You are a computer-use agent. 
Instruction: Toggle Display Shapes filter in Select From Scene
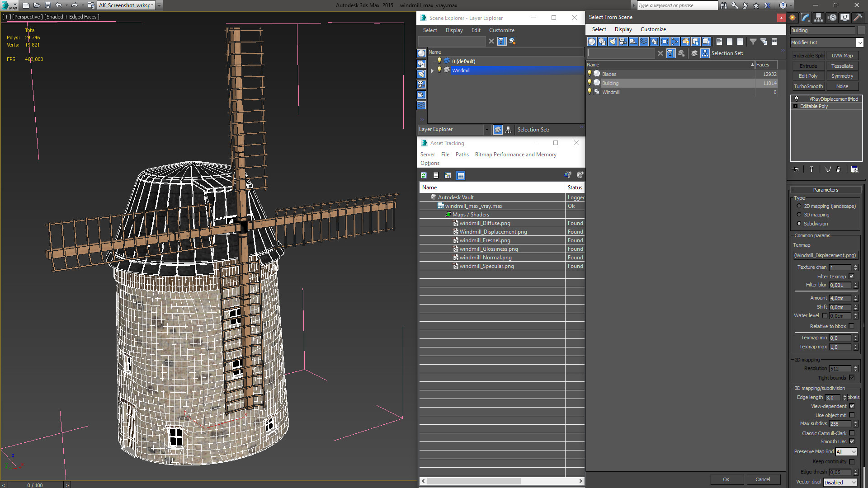coord(602,42)
